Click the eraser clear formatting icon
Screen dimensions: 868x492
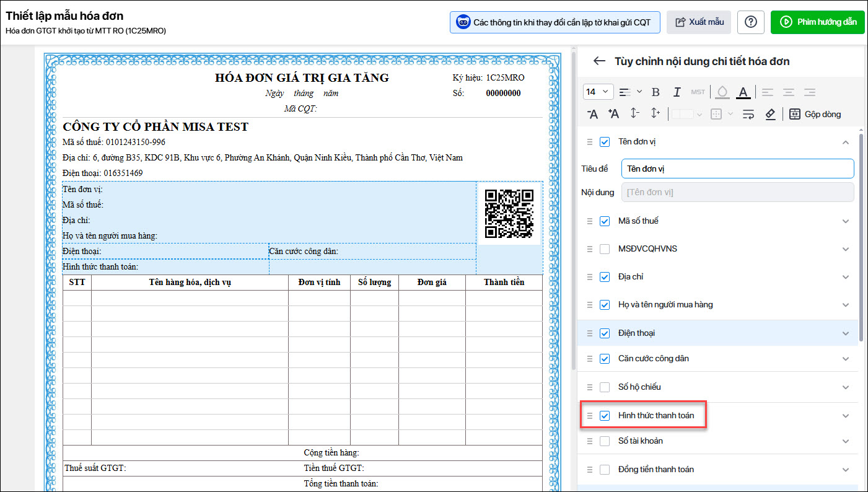(x=770, y=114)
